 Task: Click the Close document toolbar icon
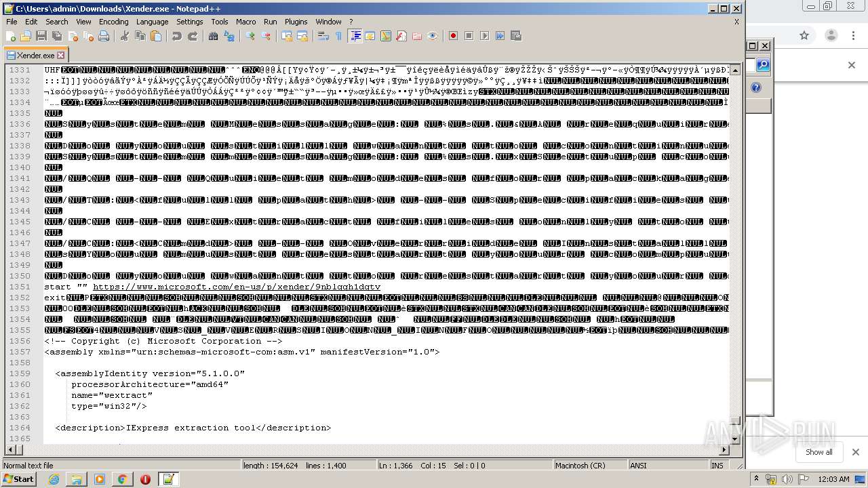(73, 36)
